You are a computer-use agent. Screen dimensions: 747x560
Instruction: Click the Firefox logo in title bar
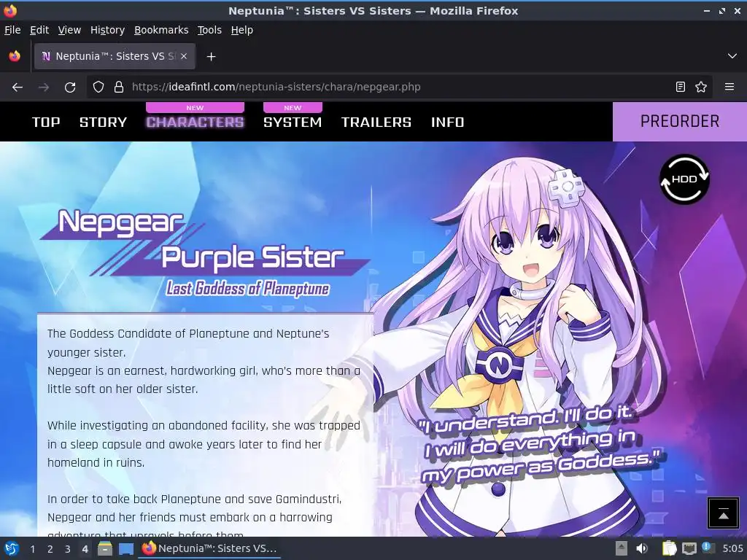[10, 10]
